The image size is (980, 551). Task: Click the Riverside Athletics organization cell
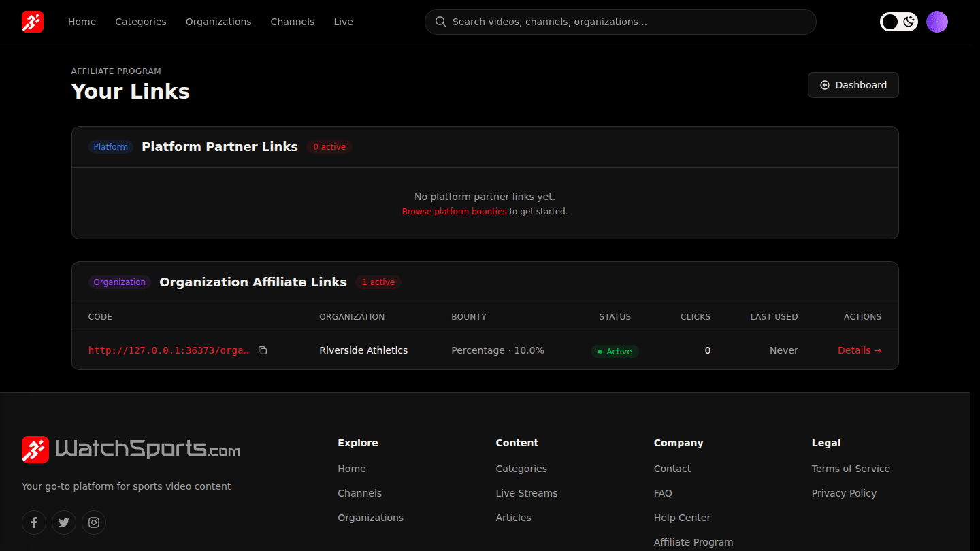363,350
